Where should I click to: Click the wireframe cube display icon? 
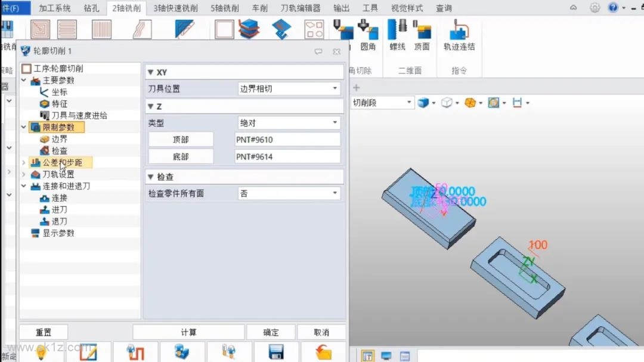[x=447, y=103]
